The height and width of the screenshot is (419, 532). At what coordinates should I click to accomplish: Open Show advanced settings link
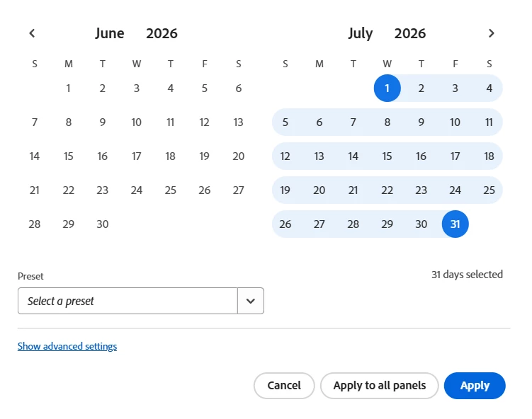coord(67,346)
